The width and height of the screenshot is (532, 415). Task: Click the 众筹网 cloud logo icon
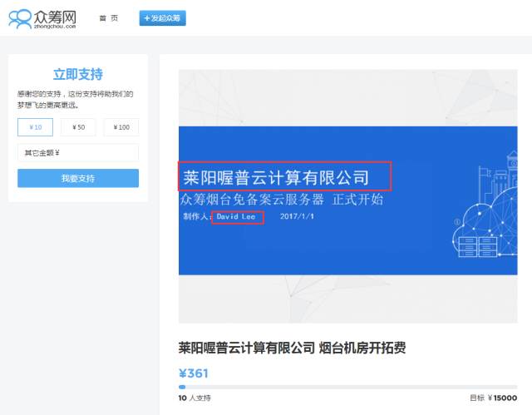click(x=19, y=18)
